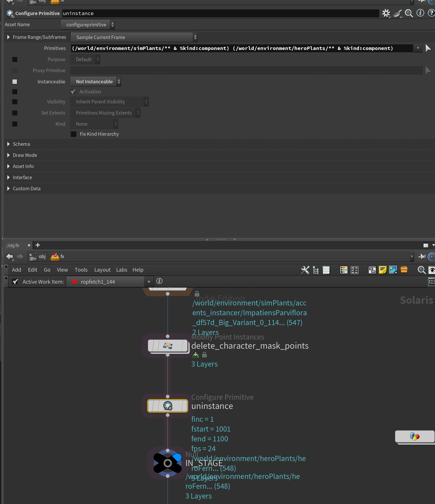Click the wrench and screwdriver tool icon
Image resolution: width=435 pixels, height=504 pixels.
click(x=305, y=270)
